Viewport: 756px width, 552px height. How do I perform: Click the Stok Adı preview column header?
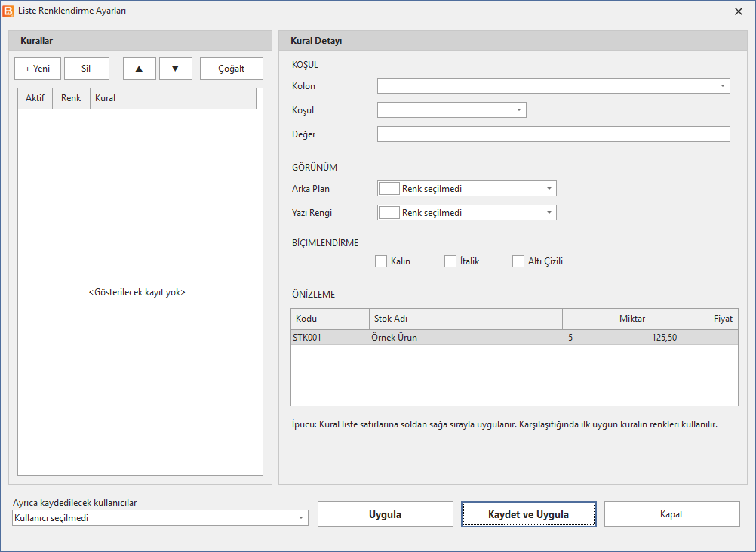pyautogui.click(x=466, y=319)
